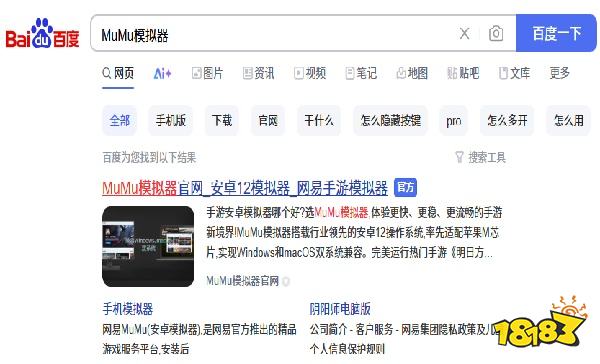The height and width of the screenshot is (364, 600).
Task: Select the 手机版 filter chip
Action: click(171, 121)
